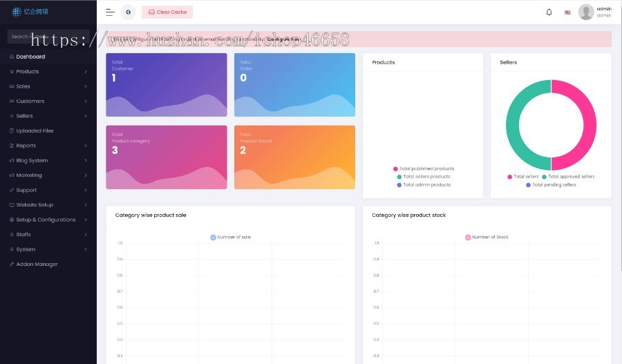
Task: Click the Customers people icon
Action: [x=12, y=101]
